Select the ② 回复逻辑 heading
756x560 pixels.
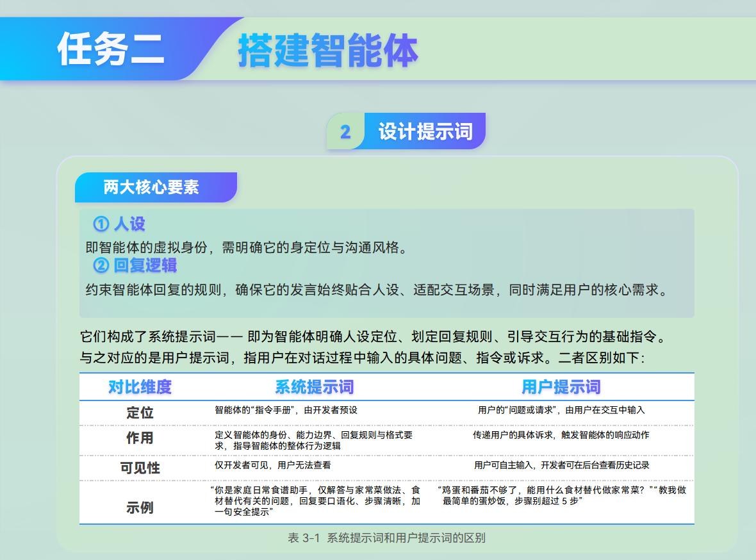[135, 265]
